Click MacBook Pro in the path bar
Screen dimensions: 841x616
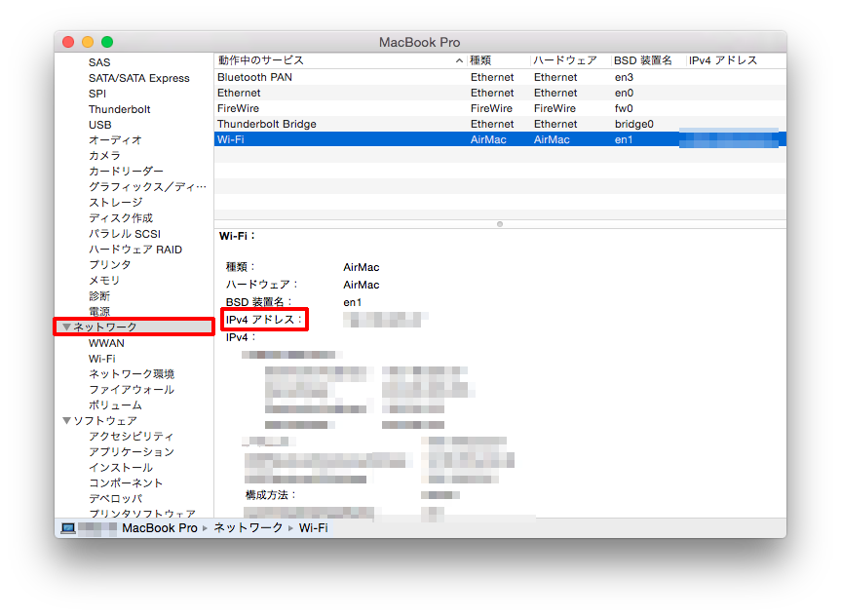click(160, 528)
